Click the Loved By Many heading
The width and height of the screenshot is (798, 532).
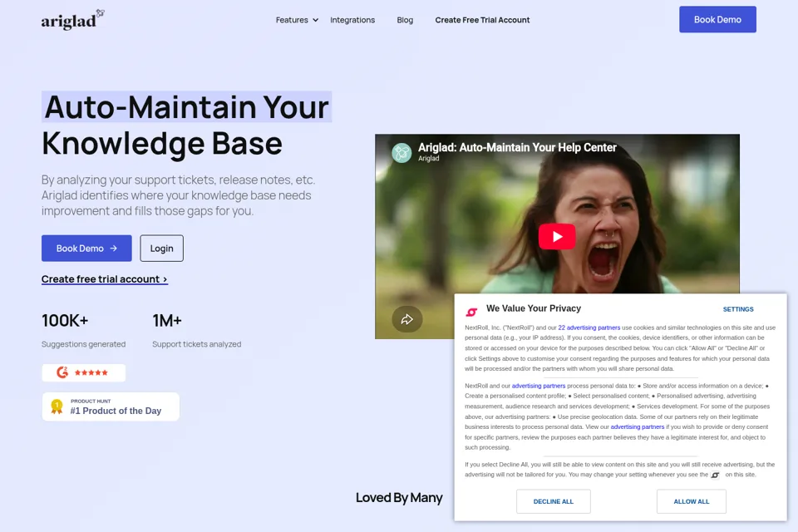[x=399, y=497]
